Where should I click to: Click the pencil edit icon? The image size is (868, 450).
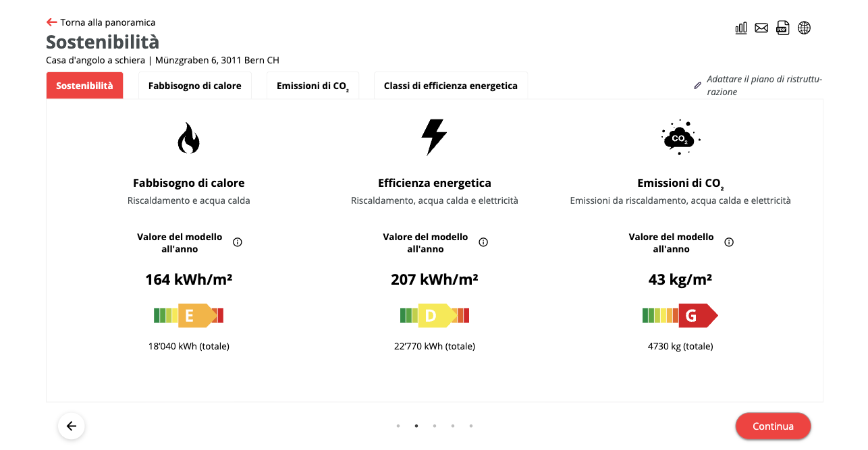pyautogui.click(x=698, y=86)
